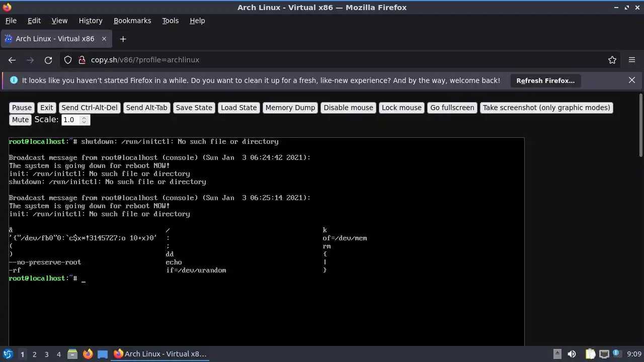Screen dimensions: 644x362
Task: Click the Exit emulator button
Action: click(47, 108)
